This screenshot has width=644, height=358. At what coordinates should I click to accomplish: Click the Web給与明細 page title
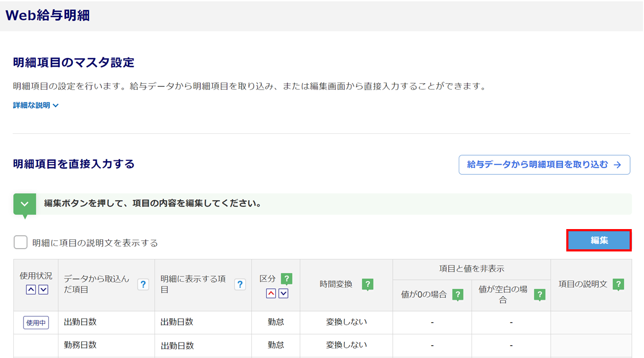point(47,15)
